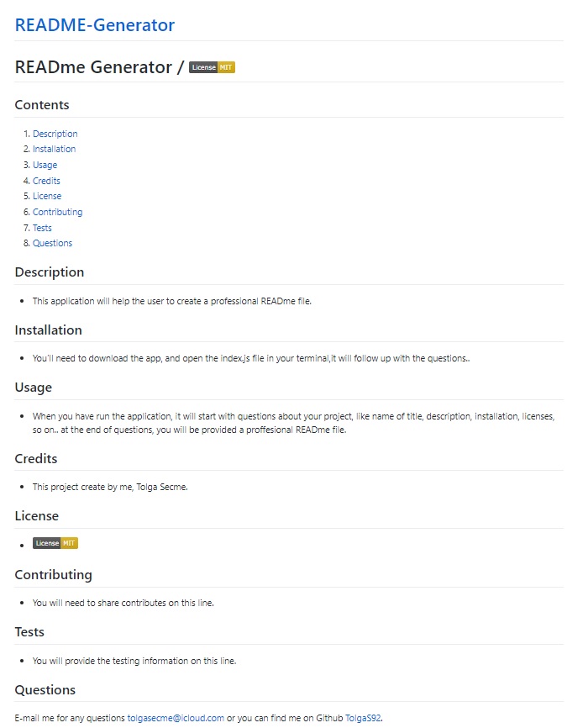Click the MIT License badge under License section
The image size is (567, 728).
(55, 543)
